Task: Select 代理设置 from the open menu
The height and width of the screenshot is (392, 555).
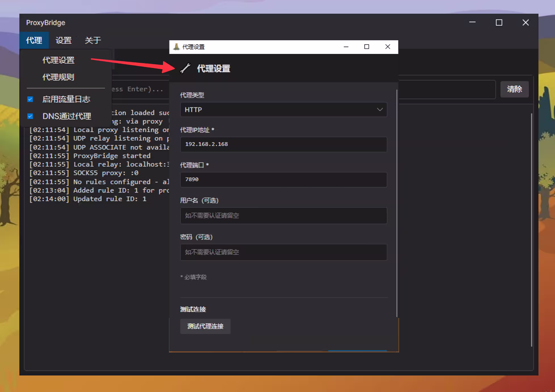Action: pyautogui.click(x=58, y=60)
